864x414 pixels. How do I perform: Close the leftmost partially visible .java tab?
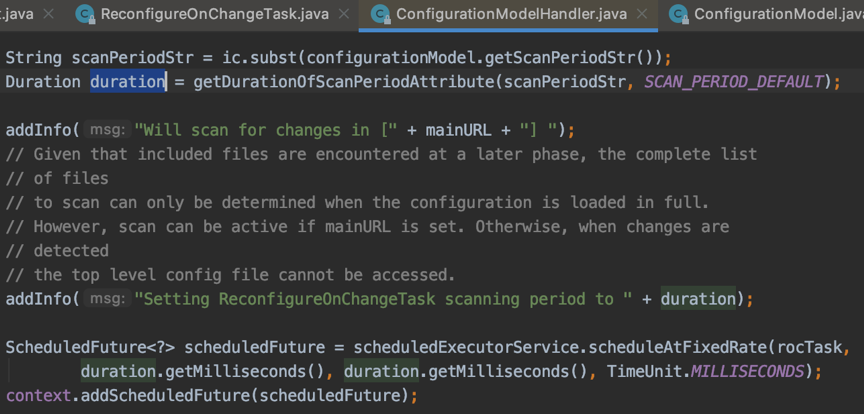pos(48,14)
